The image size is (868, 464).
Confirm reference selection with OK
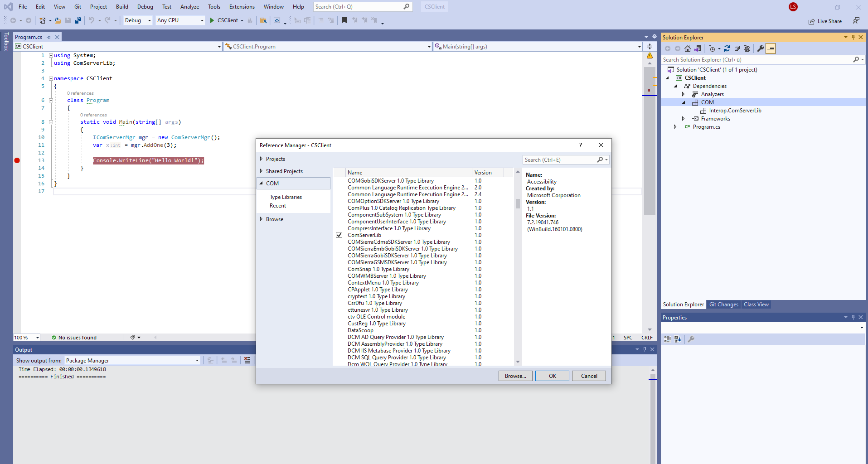point(552,376)
